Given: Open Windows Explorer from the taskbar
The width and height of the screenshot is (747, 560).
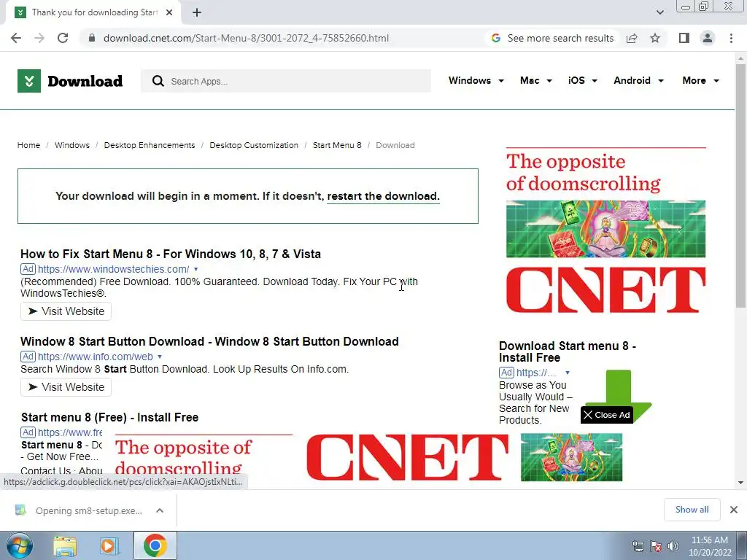Looking at the screenshot, I should 65,545.
